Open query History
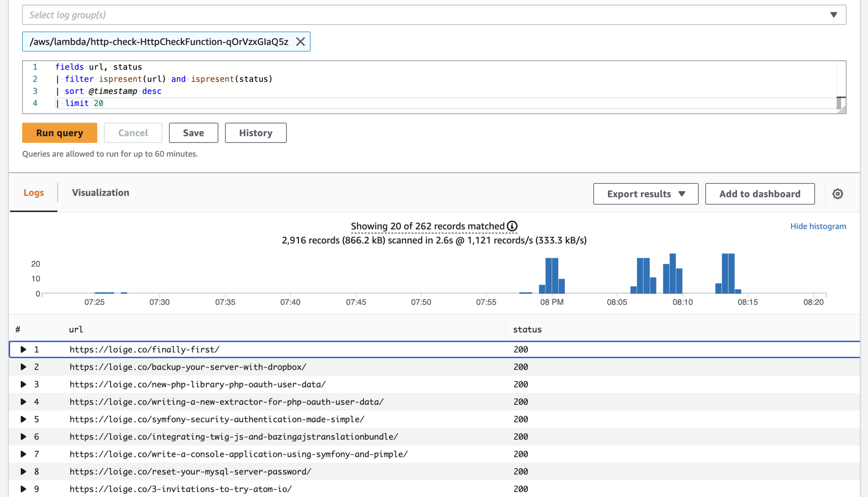868x497 pixels. [255, 133]
